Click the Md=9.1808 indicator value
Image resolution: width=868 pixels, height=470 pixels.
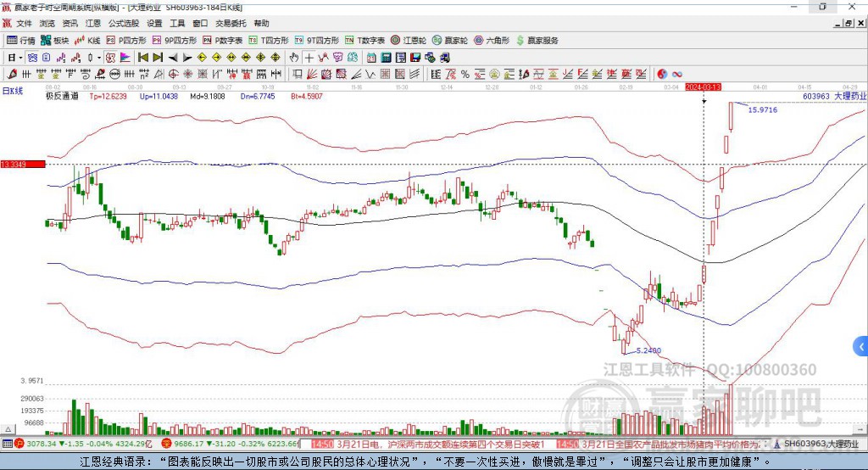point(208,96)
